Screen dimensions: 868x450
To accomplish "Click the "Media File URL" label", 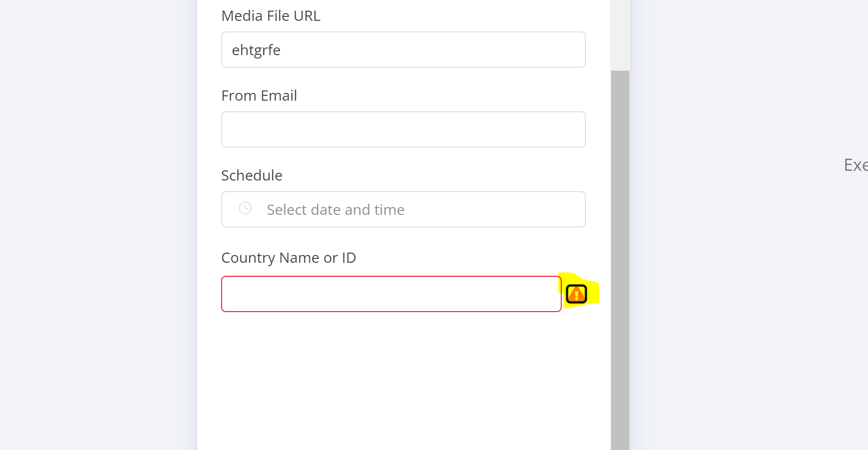I will point(270,16).
